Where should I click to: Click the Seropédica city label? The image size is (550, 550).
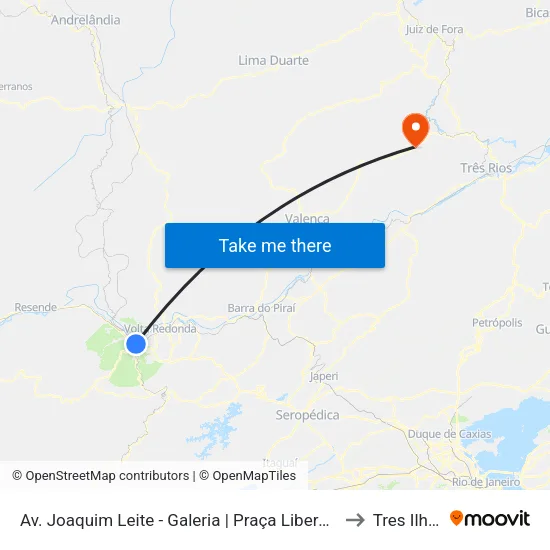[307, 415]
